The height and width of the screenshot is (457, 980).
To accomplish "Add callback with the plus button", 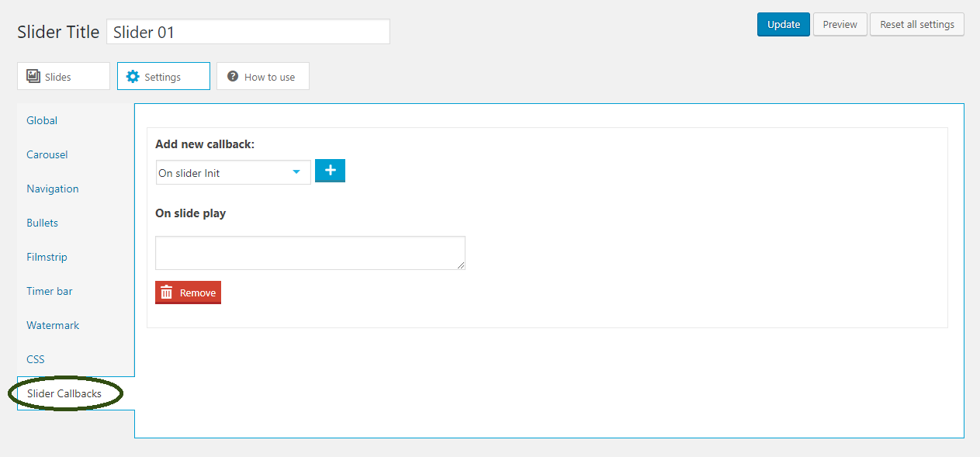I will tap(330, 171).
